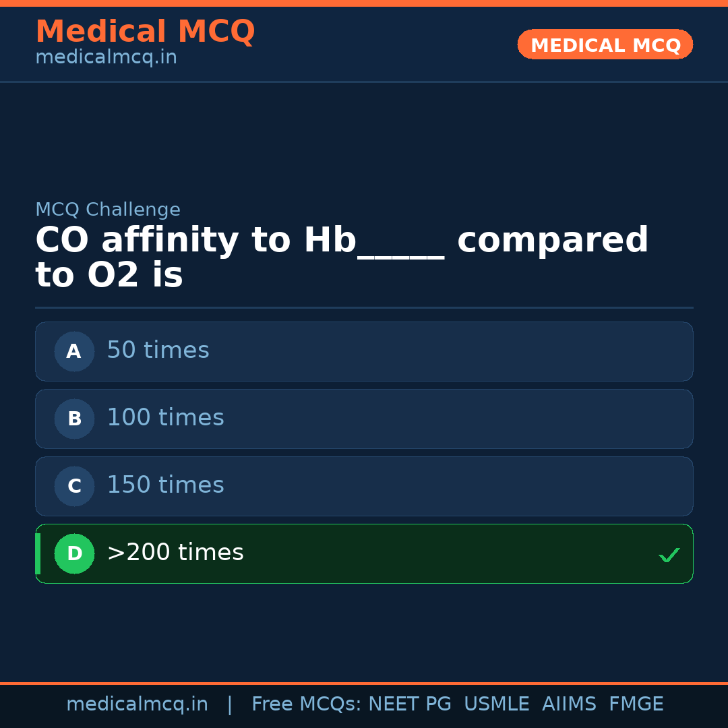Click the letter A circle badge
Image resolution: width=728 pixels, height=728 pixels.
[74, 351]
